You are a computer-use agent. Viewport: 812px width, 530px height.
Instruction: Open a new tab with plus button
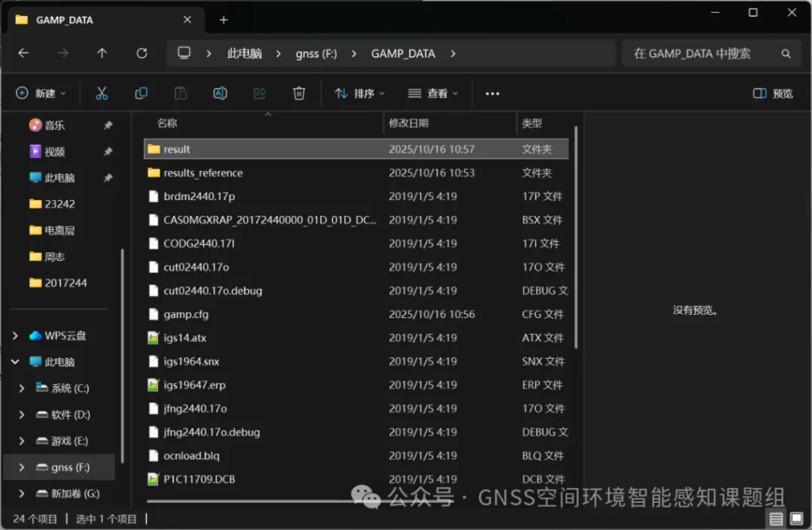click(224, 20)
